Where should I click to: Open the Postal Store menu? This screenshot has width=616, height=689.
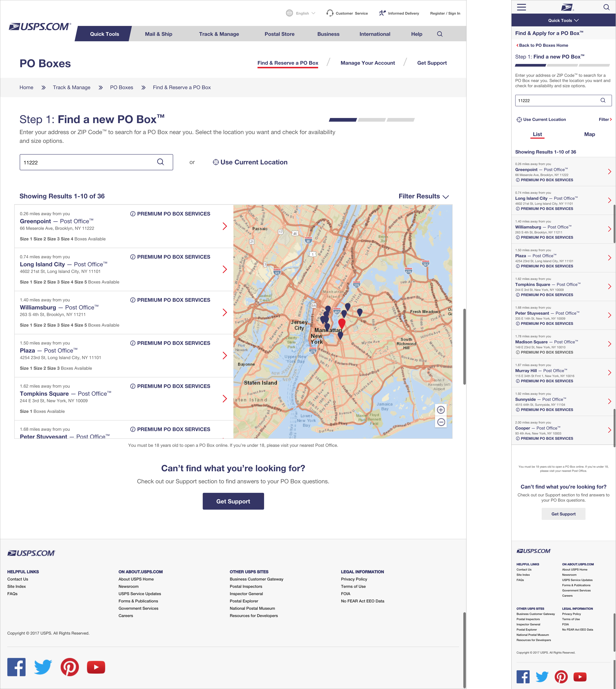coord(280,34)
